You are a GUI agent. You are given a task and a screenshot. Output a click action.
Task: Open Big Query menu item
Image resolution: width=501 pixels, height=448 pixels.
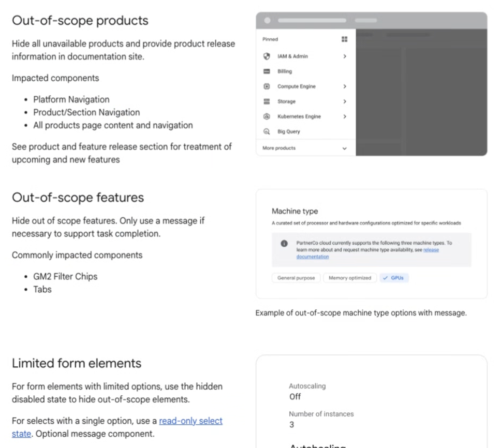click(x=306, y=131)
